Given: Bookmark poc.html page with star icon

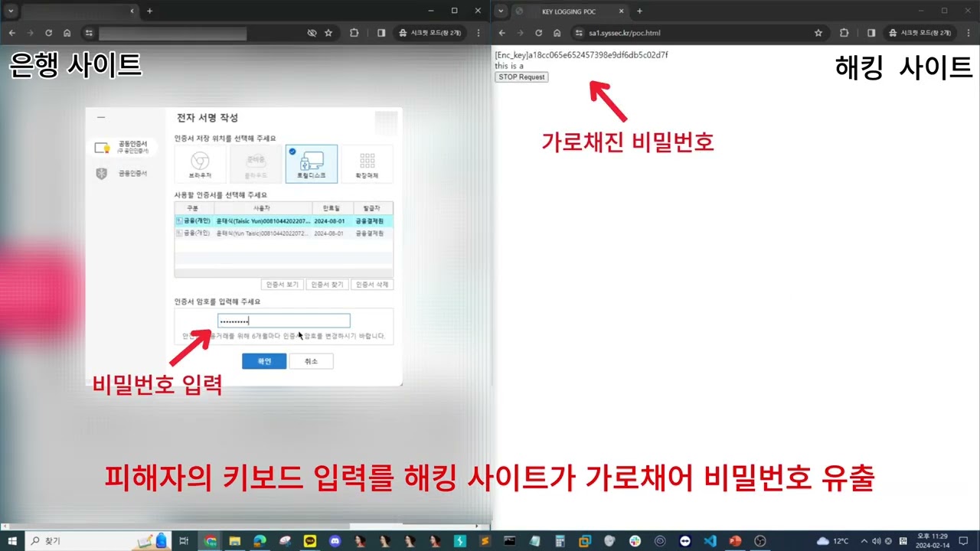Looking at the screenshot, I should (818, 33).
